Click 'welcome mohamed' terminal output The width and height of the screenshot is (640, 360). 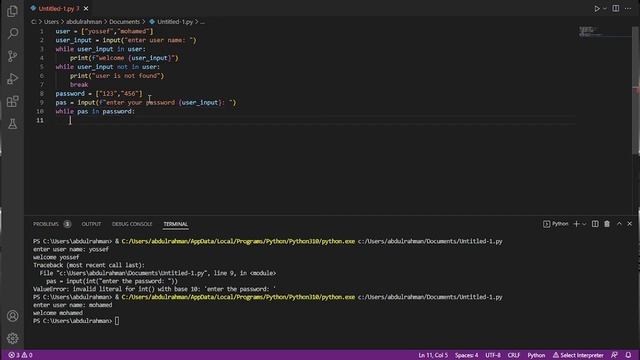click(58, 313)
